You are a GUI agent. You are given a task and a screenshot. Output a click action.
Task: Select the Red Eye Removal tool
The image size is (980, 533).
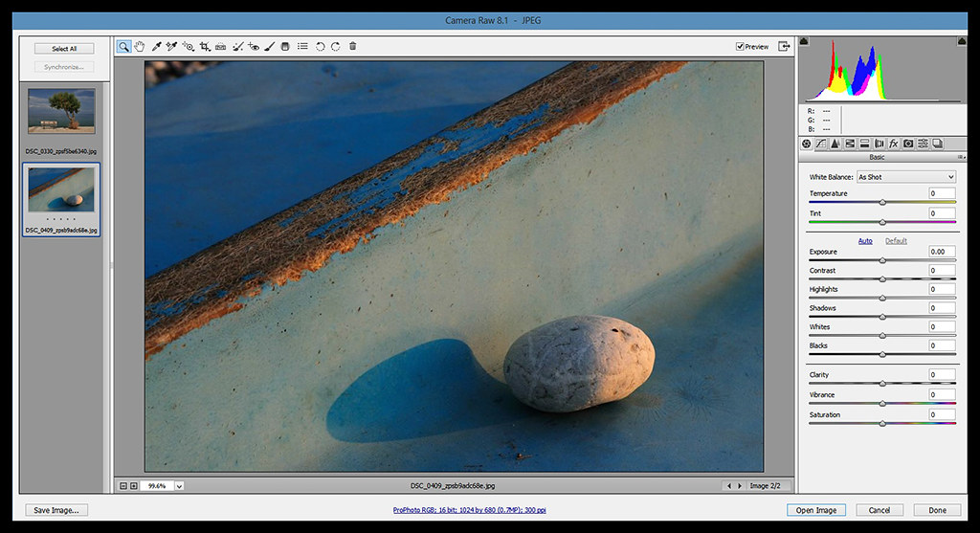254,46
